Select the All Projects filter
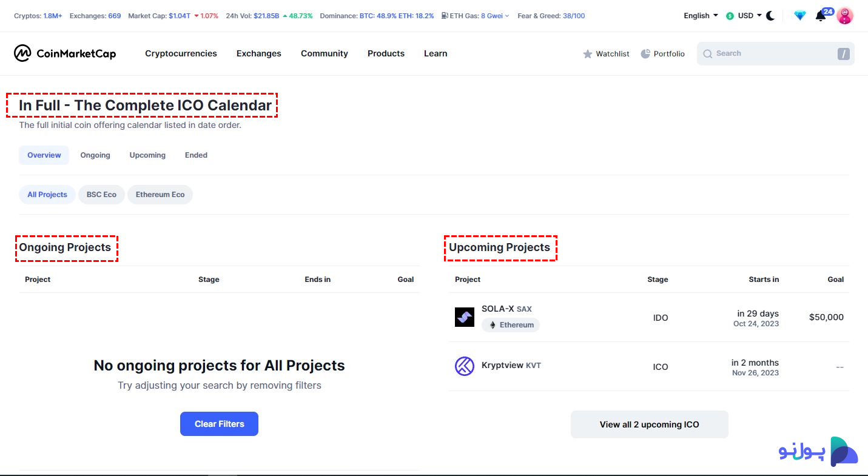The height and width of the screenshot is (476, 868). coord(47,195)
